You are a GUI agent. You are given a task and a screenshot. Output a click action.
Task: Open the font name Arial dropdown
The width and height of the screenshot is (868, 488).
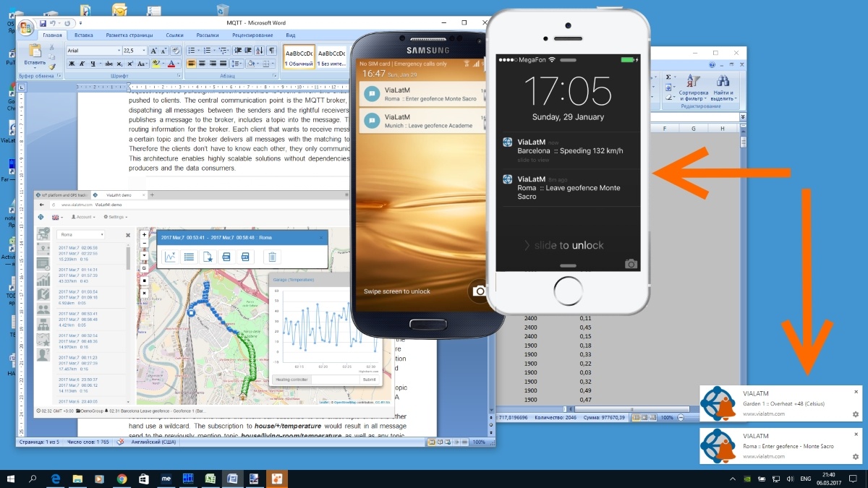[119, 51]
